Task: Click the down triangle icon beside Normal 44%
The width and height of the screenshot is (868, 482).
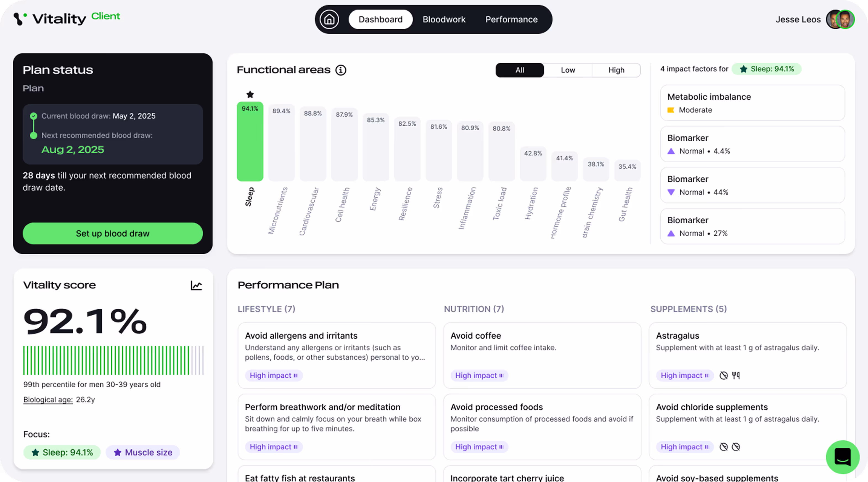Action: [x=671, y=192]
